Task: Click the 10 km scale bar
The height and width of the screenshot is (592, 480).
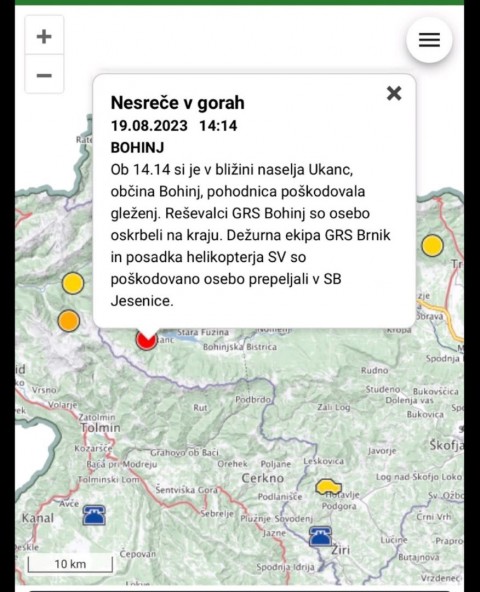Action: 70,564
